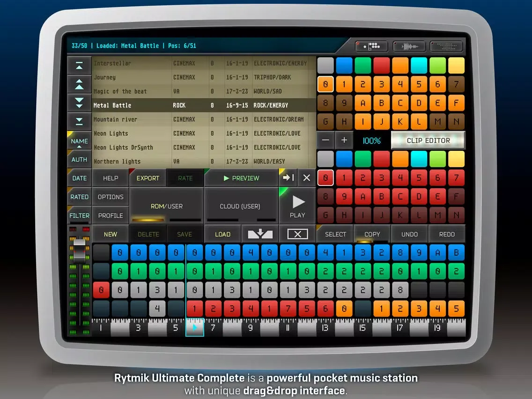This screenshot has height=399, width=532.
Task: Toggle the song list FILTER
Action: pos(80,215)
